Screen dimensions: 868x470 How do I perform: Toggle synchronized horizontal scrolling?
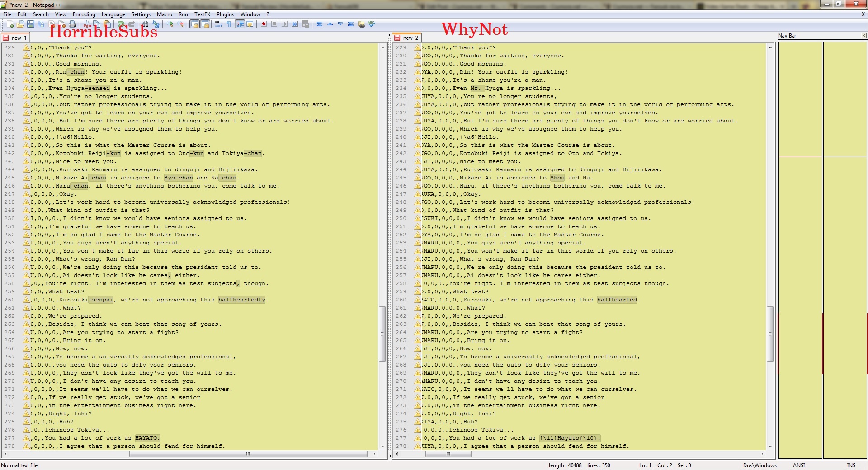[x=205, y=24]
